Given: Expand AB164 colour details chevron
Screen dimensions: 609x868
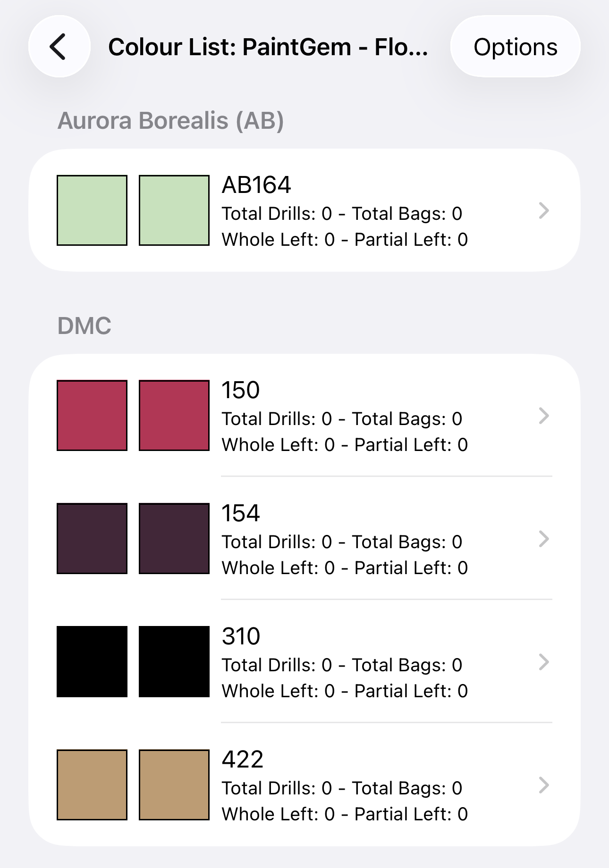Looking at the screenshot, I should click(544, 210).
